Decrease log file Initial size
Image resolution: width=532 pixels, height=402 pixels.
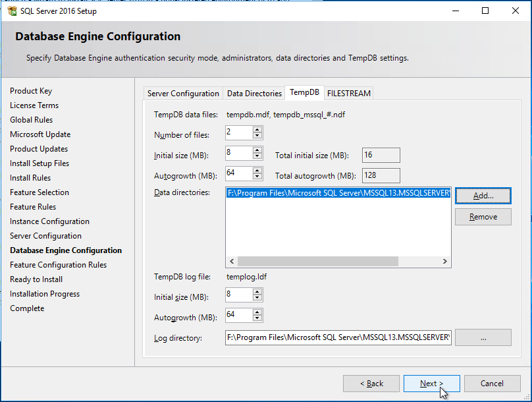point(257,298)
